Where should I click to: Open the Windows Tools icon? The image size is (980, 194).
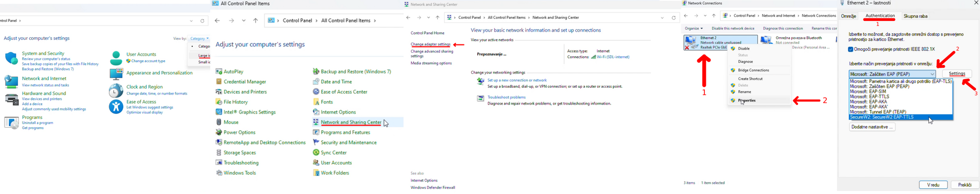click(219, 173)
